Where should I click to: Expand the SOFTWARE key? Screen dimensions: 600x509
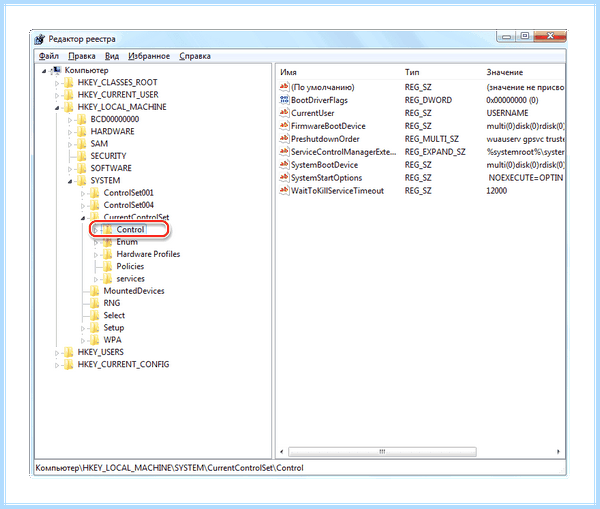tap(70, 169)
